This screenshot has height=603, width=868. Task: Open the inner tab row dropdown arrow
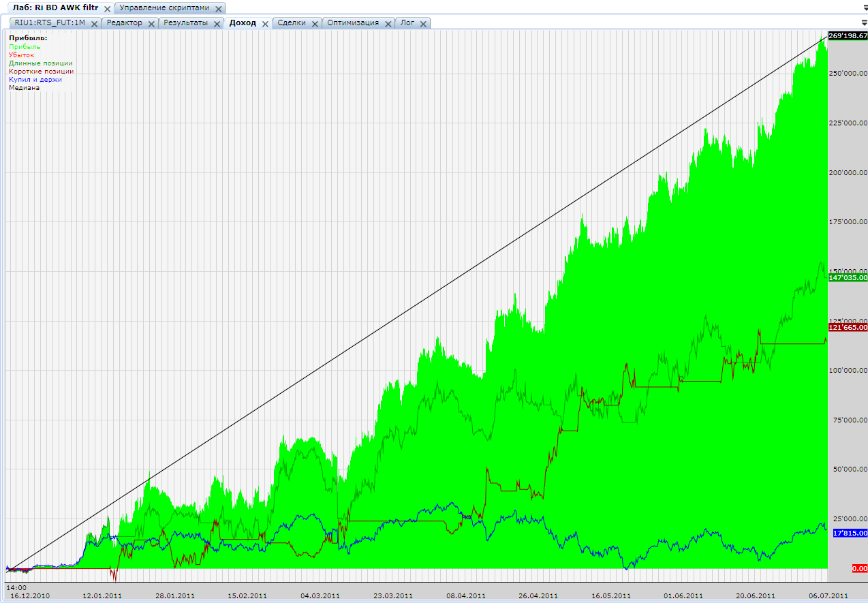[x=864, y=22]
